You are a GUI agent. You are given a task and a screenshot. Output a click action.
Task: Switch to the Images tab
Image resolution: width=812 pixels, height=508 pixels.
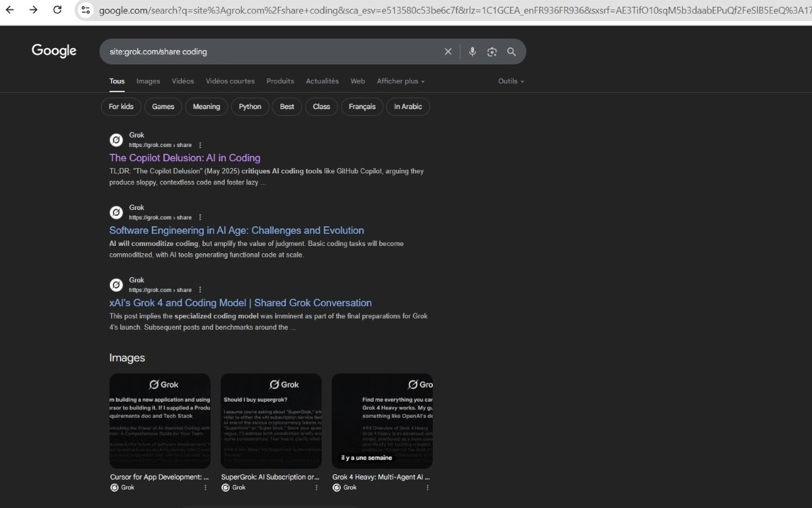pyautogui.click(x=148, y=81)
